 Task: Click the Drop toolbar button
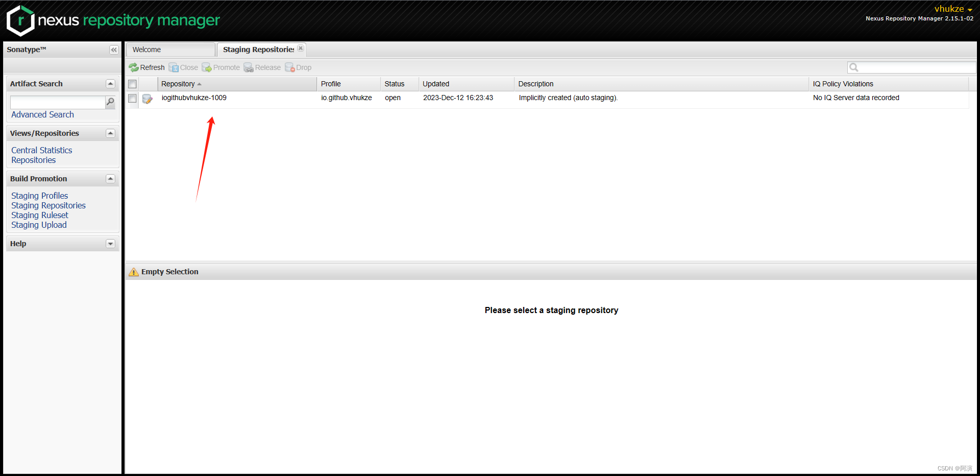(298, 67)
